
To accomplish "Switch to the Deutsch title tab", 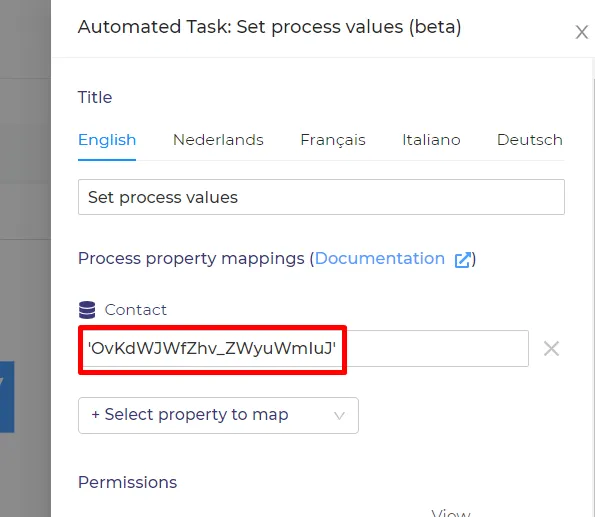I will [530, 140].
